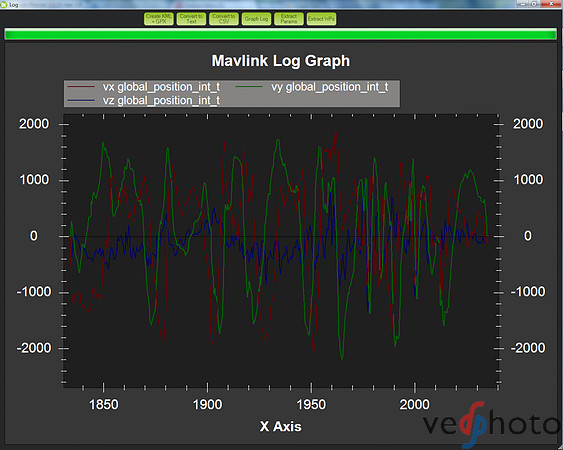Click the 2000 x-axis tick label
Viewport: 563px width, 450px height.
(414, 405)
